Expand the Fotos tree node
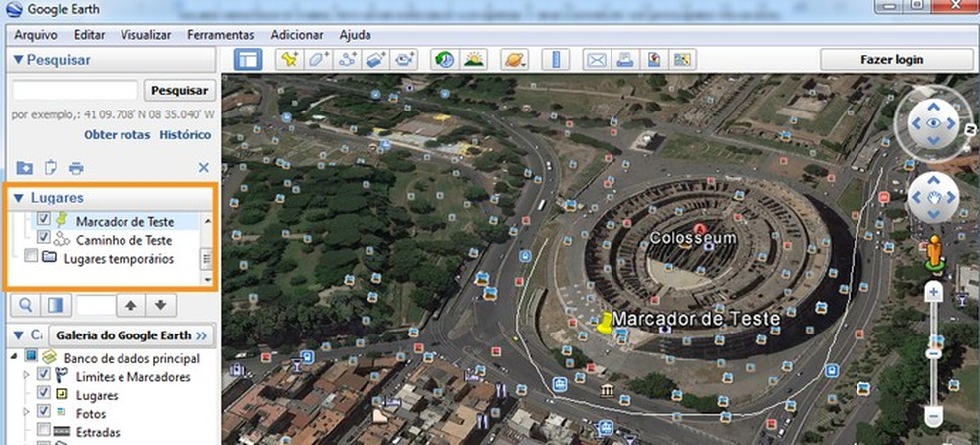The width and height of the screenshot is (980, 445). pyautogui.click(x=26, y=412)
